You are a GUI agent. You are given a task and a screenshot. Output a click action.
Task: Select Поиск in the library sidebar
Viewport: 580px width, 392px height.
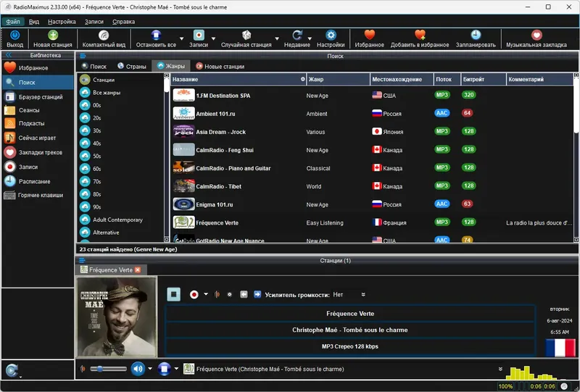click(x=38, y=83)
